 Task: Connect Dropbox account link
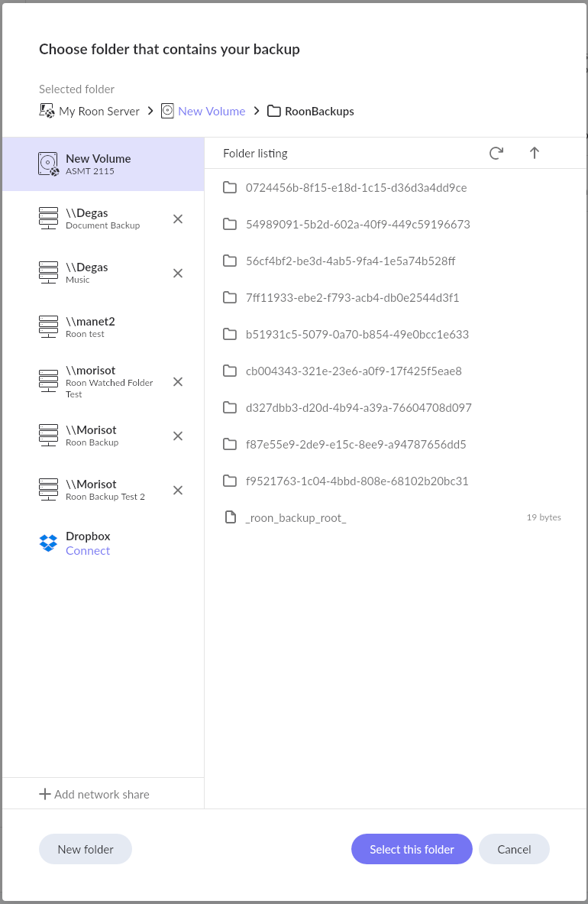click(88, 551)
